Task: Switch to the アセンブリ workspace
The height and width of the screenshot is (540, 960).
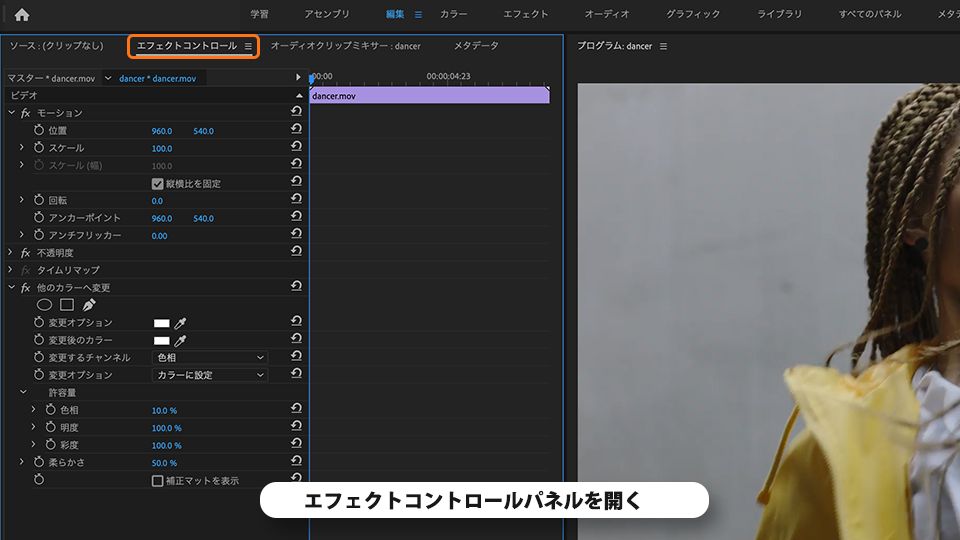Action: coord(327,14)
